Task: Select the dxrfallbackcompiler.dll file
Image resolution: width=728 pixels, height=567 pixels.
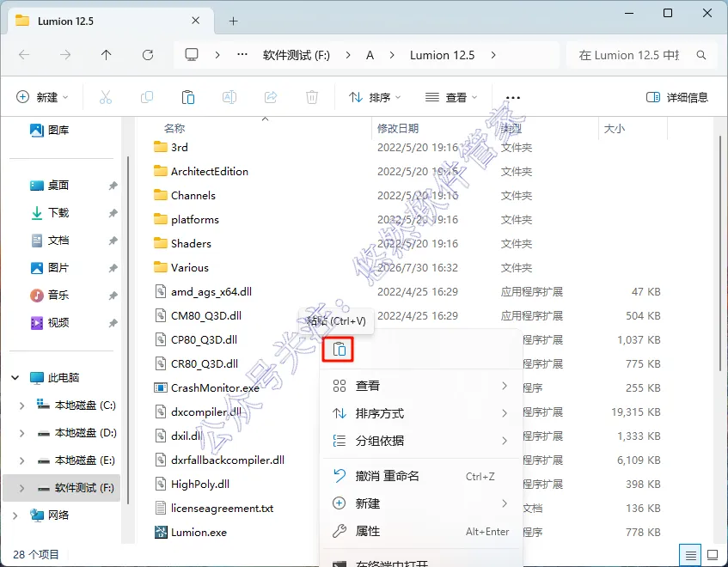Action: (219, 460)
